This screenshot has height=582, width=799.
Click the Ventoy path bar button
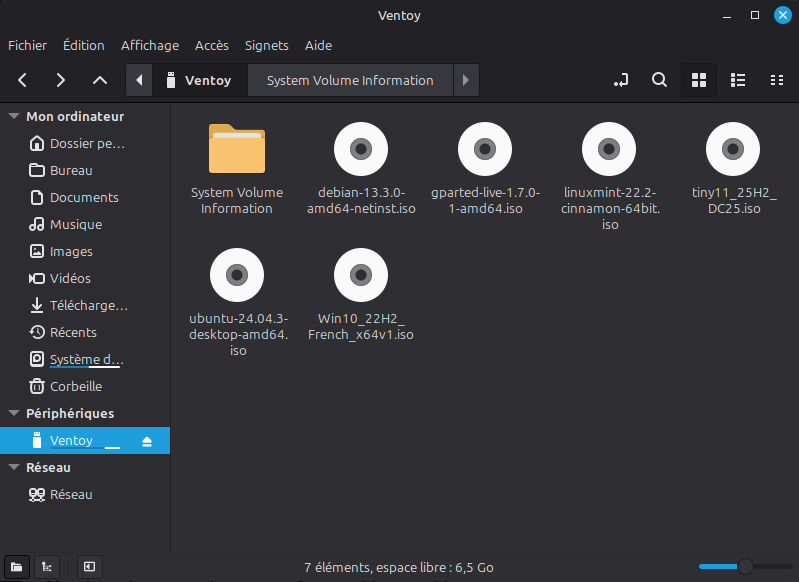point(199,80)
